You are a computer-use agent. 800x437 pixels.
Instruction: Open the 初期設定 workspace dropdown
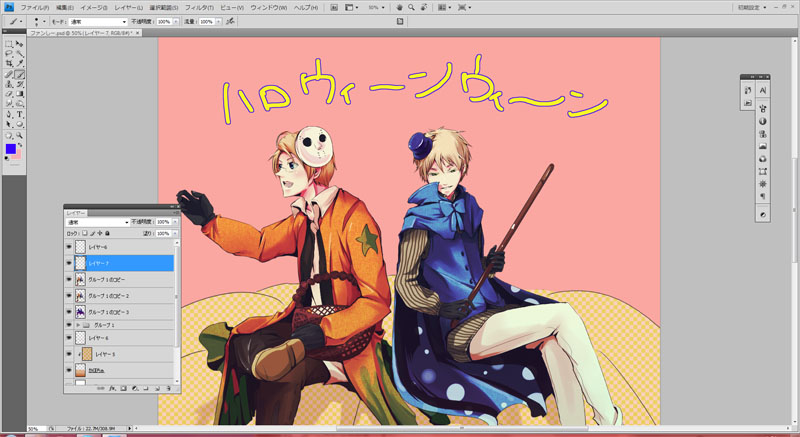(752, 8)
